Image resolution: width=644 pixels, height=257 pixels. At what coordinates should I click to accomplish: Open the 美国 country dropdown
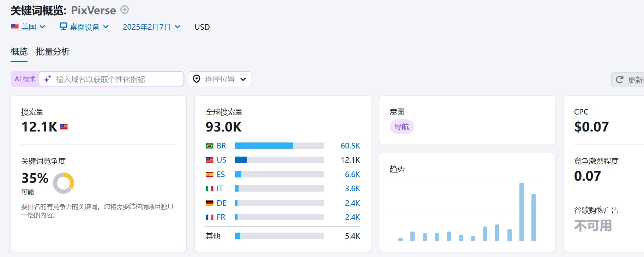(29, 27)
